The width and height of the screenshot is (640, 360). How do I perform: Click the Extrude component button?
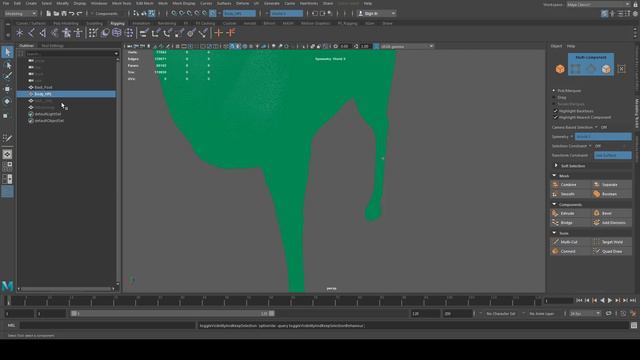coord(570,213)
